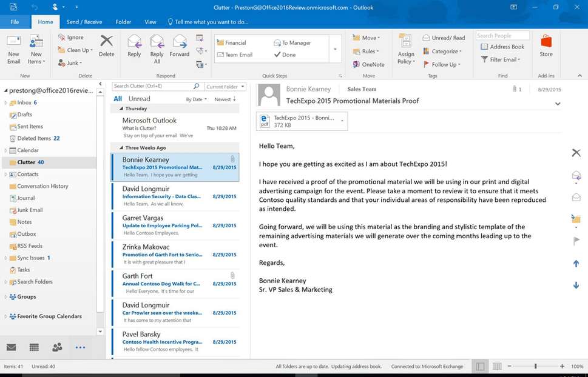Select the Home ribbon tab
The width and height of the screenshot is (588, 377).
[46, 22]
